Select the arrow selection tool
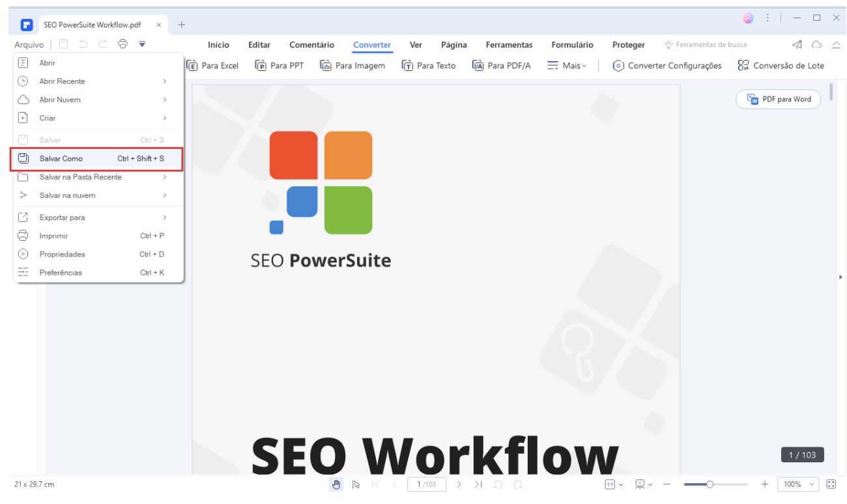The width and height of the screenshot is (847, 504). [x=356, y=484]
